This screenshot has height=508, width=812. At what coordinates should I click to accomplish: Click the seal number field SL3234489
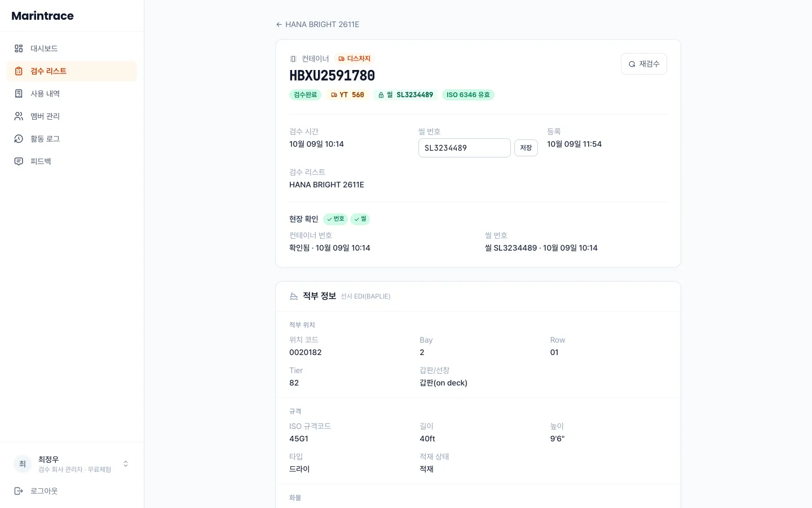click(465, 148)
